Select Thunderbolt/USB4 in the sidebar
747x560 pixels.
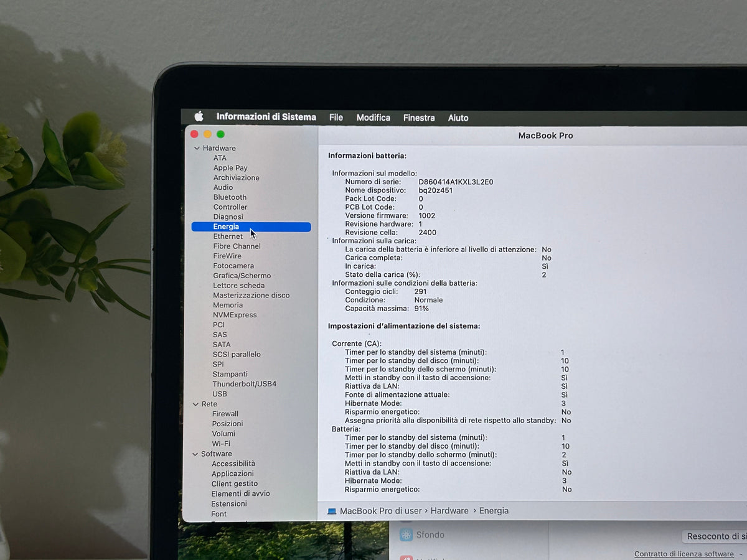point(244,384)
